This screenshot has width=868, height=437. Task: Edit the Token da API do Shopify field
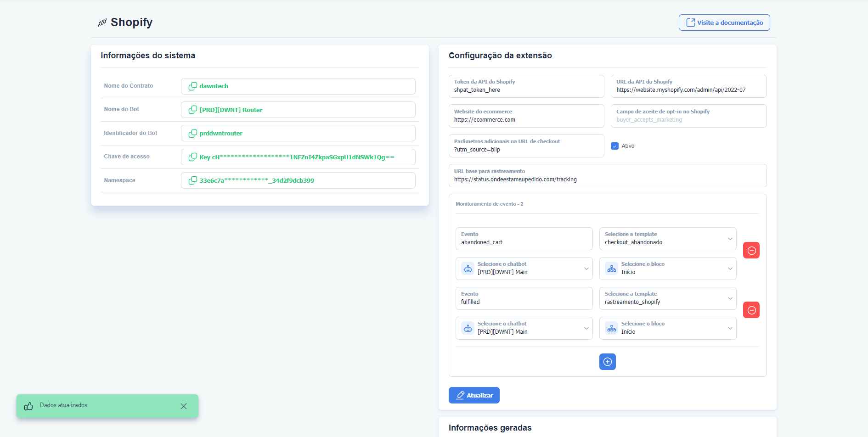pyautogui.click(x=526, y=86)
